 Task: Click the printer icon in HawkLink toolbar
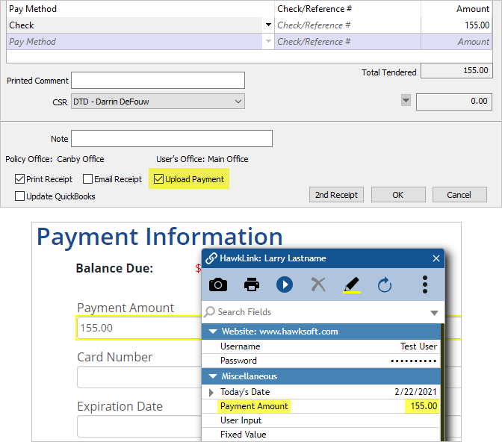252,284
